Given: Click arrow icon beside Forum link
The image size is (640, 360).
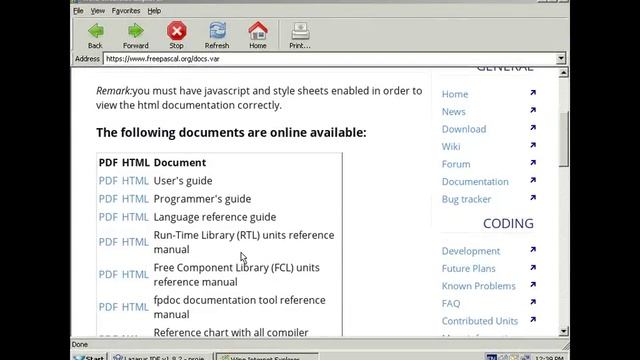Looking at the screenshot, I should point(533,163).
